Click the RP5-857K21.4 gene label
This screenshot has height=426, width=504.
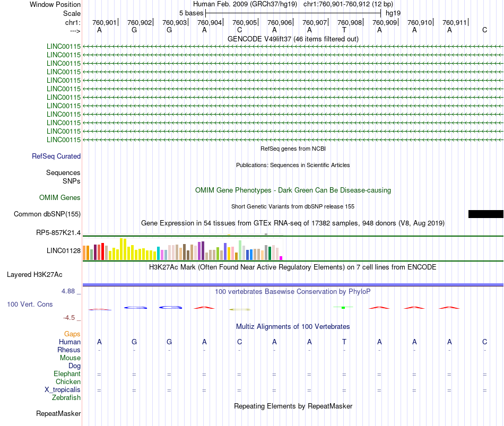click(x=58, y=233)
